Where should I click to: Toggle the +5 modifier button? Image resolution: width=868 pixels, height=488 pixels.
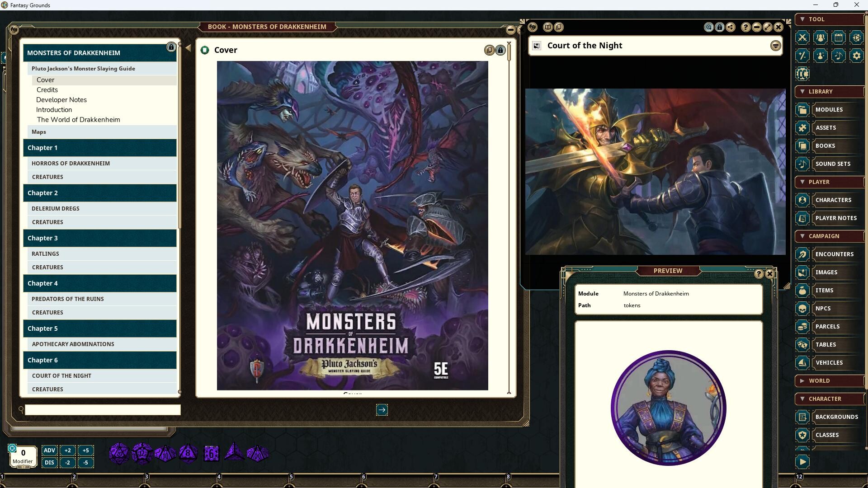(86, 450)
